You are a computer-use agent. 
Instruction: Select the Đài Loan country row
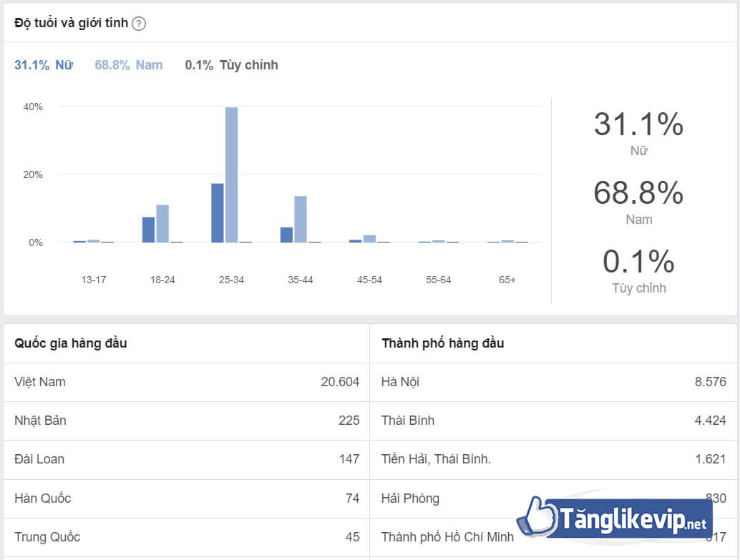[x=186, y=459]
